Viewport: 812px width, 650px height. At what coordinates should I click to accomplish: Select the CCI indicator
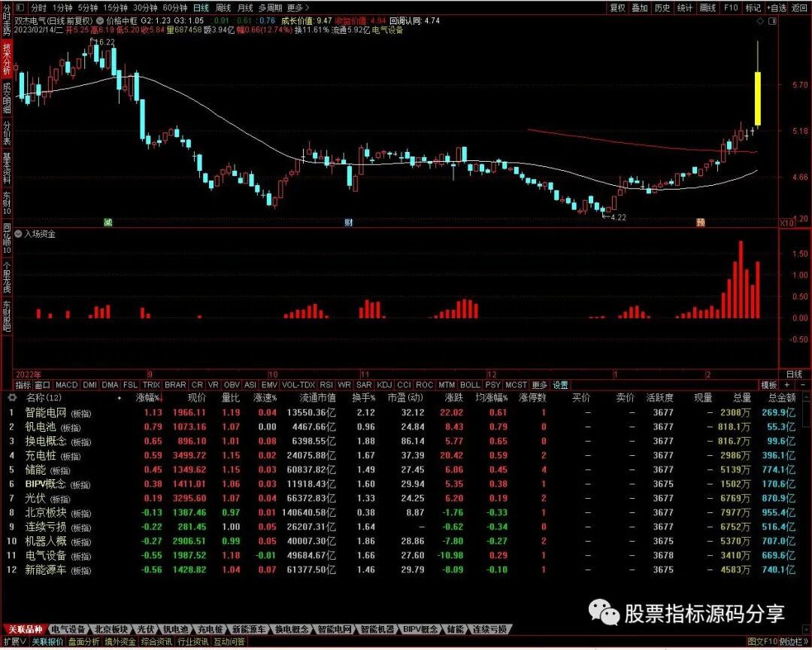click(404, 385)
